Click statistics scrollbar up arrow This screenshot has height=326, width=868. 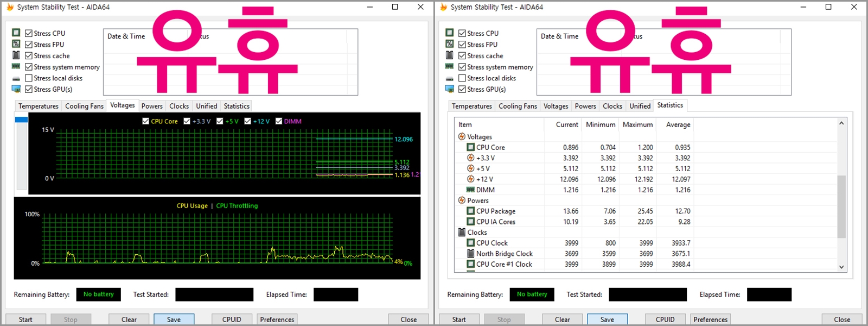coord(841,123)
